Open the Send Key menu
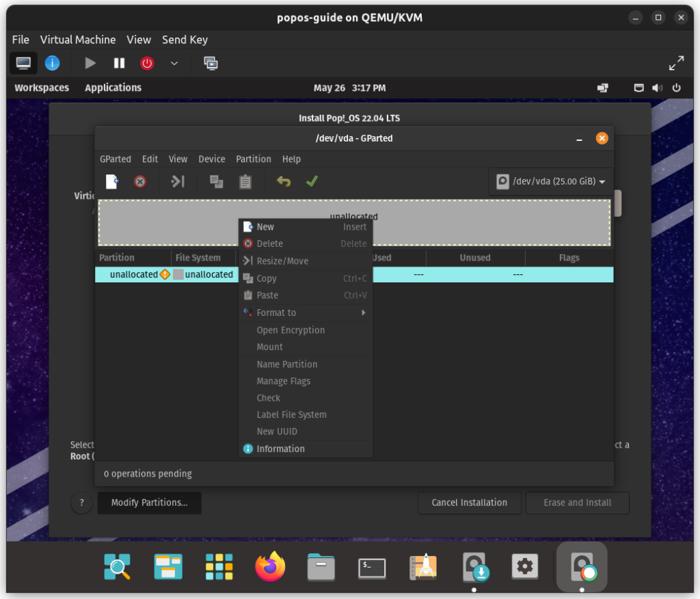Image resolution: width=700 pixels, height=599 pixels. pos(185,40)
